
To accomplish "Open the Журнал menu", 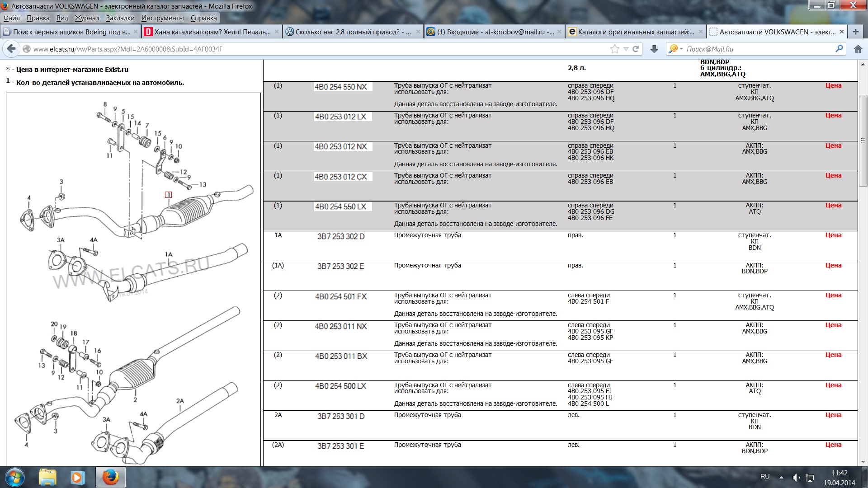I will 87,18.
